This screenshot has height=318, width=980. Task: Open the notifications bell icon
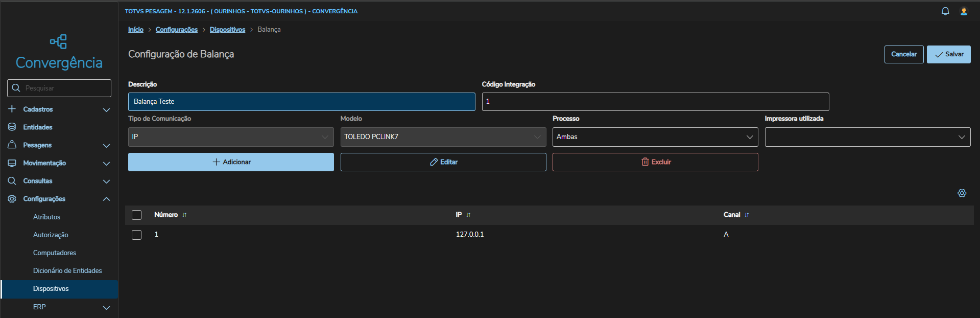945,11
